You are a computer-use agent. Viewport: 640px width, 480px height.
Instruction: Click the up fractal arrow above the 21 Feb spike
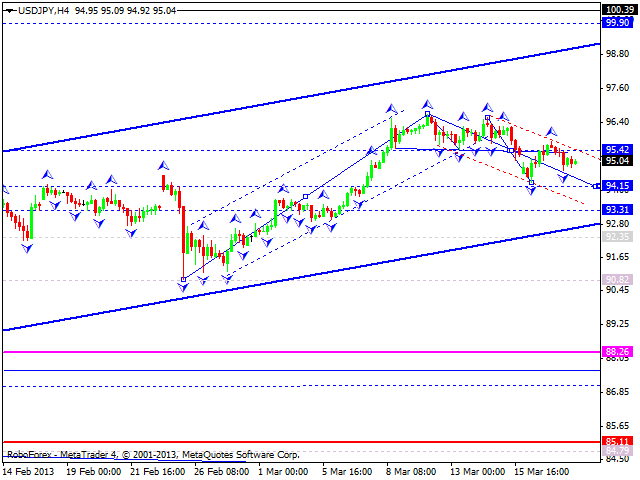pos(164,165)
